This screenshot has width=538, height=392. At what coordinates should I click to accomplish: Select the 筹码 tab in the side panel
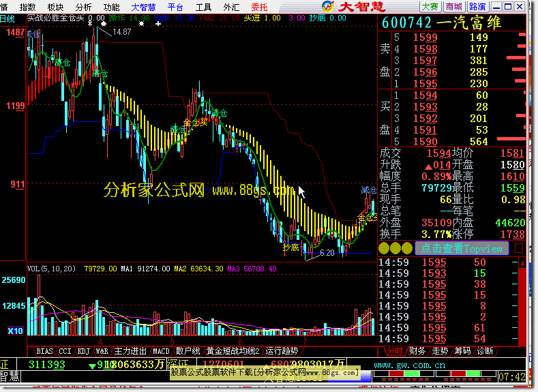[462, 351]
